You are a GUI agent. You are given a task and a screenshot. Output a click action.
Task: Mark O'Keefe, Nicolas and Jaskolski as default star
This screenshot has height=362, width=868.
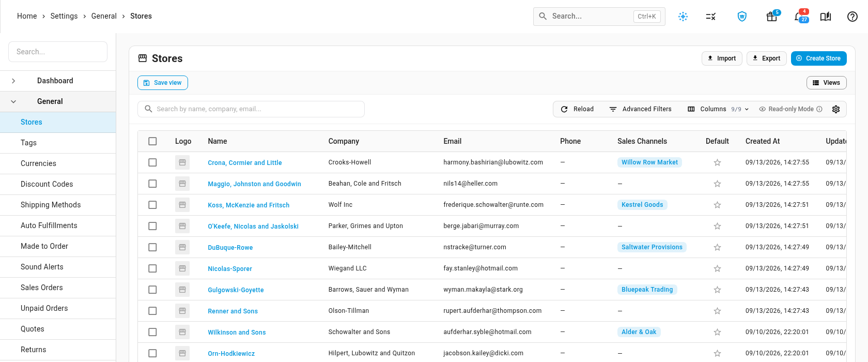tap(717, 226)
